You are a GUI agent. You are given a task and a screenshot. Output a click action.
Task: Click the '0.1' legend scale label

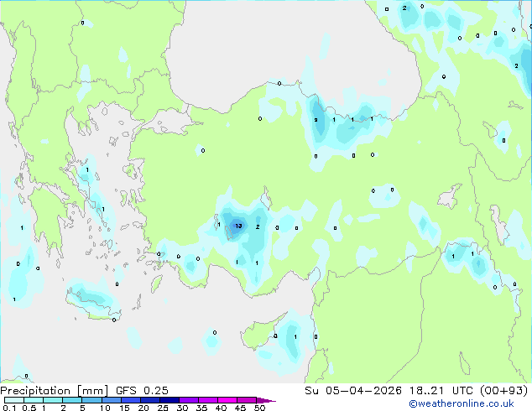[x=9, y=408]
